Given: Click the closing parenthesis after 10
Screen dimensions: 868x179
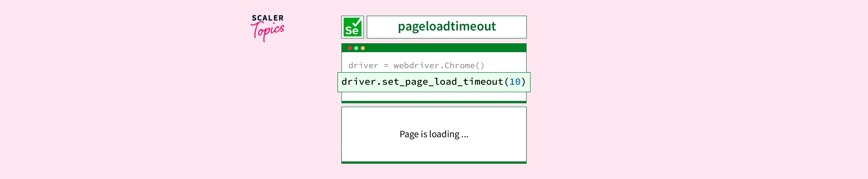Looking at the screenshot, I should point(523,82).
